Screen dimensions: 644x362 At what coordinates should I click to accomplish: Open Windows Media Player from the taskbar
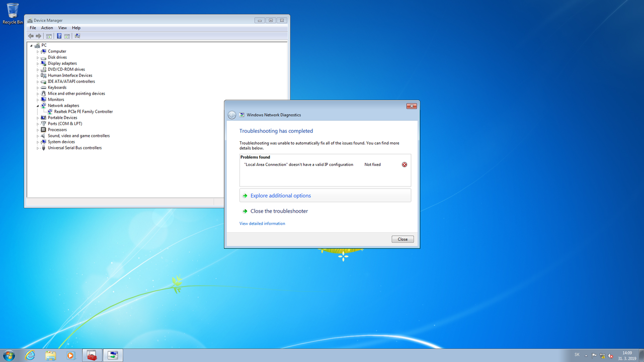click(70, 355)
